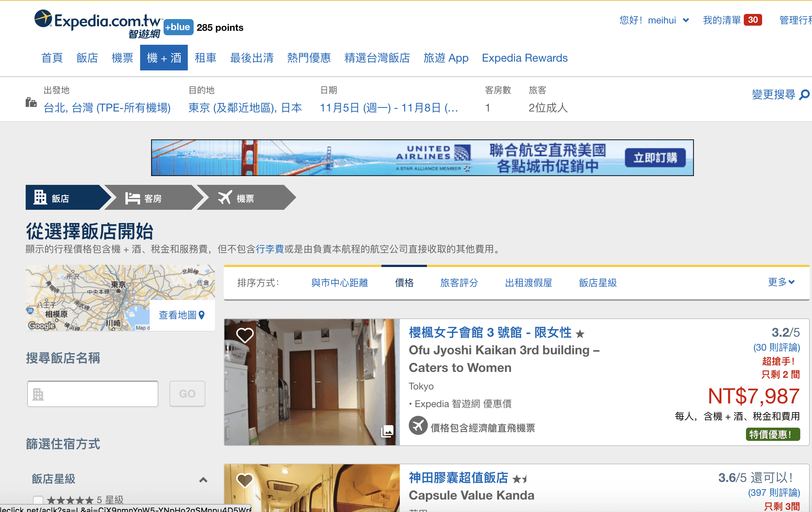The height and width of the screenshot is (512, 812).
Task: Click the map pin icon in 查看地圖
Action: (x=201, y=315)
